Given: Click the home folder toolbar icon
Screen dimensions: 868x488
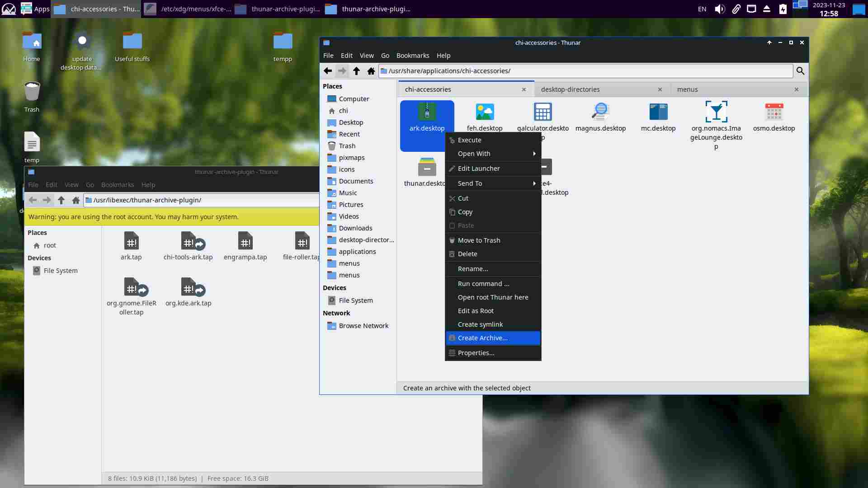Looking at the screenshot, I should click(x=371, y=71).
